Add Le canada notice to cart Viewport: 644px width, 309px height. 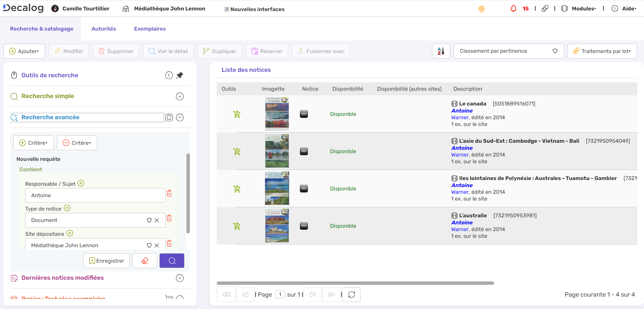(237, 114)
